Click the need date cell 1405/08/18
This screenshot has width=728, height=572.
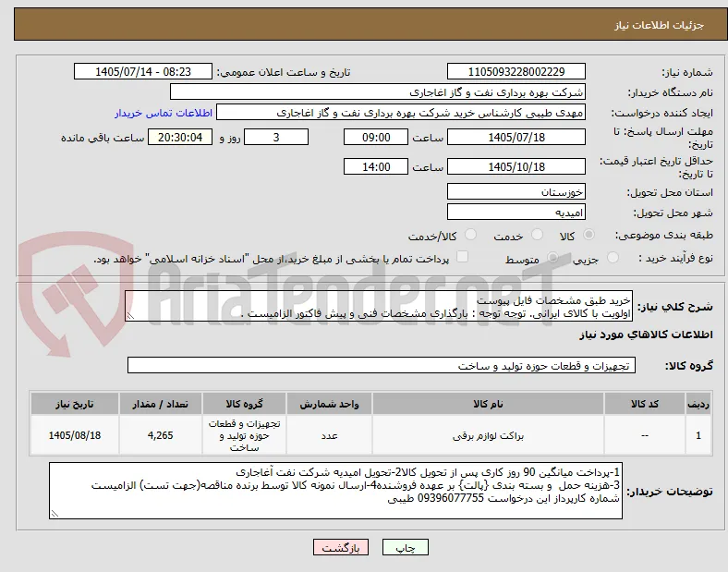coord(75,435)
